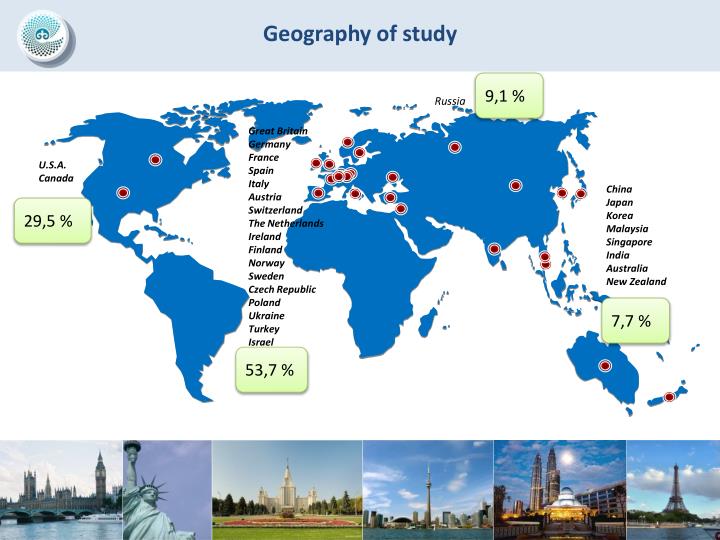Click the red map marker on Japan
This screenshot has width=720, height=540.
pos(581,194)
